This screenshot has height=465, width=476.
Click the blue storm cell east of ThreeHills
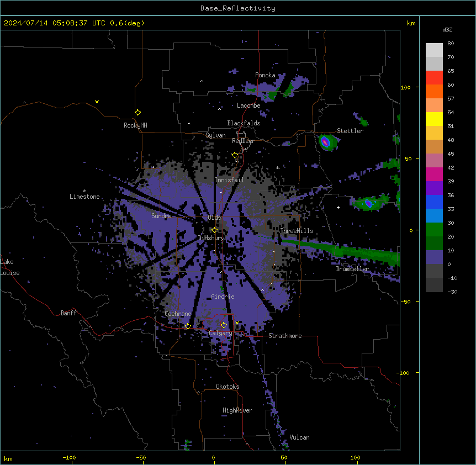[368, 203]
